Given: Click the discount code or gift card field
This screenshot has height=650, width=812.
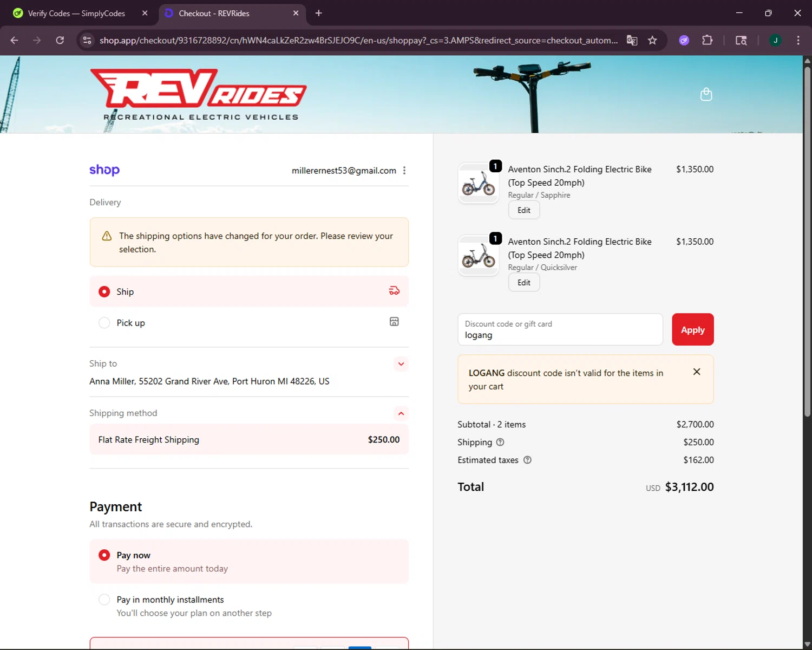Looking at the screenshot, I should (x=560, y=329).
